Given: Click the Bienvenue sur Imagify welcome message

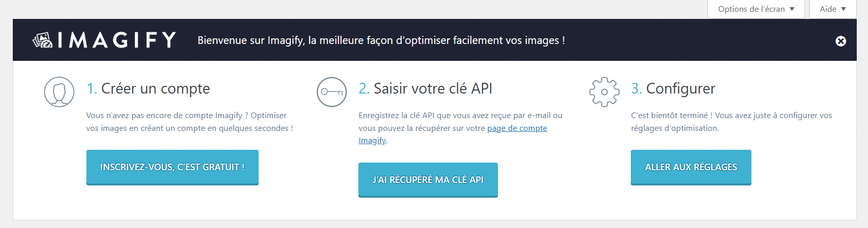Looking at the screenshot, I should pyautogui.click(x=381, y=40).
